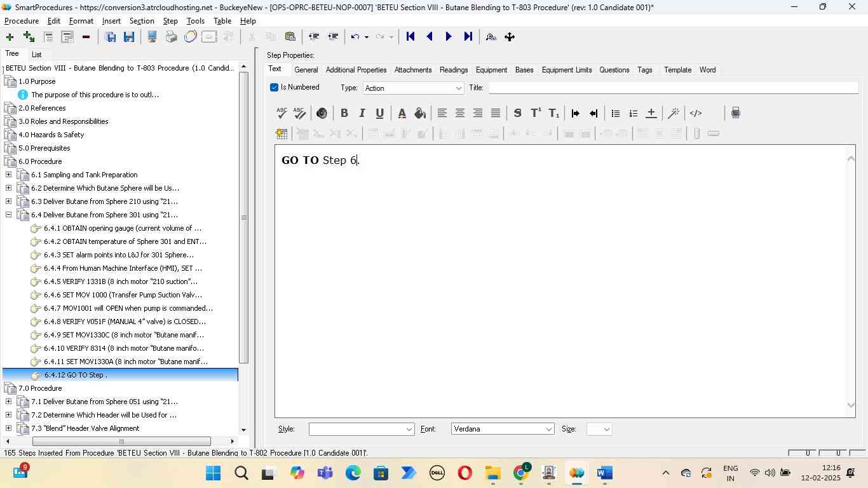Switch to the General tab
This screenshot has width=868, height=488.
[306, 70]
